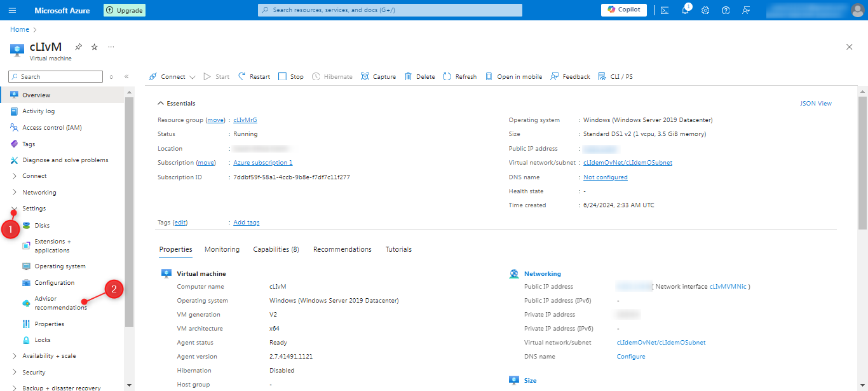Open the more options ellipsis next to title

click(x=111, y=47)
